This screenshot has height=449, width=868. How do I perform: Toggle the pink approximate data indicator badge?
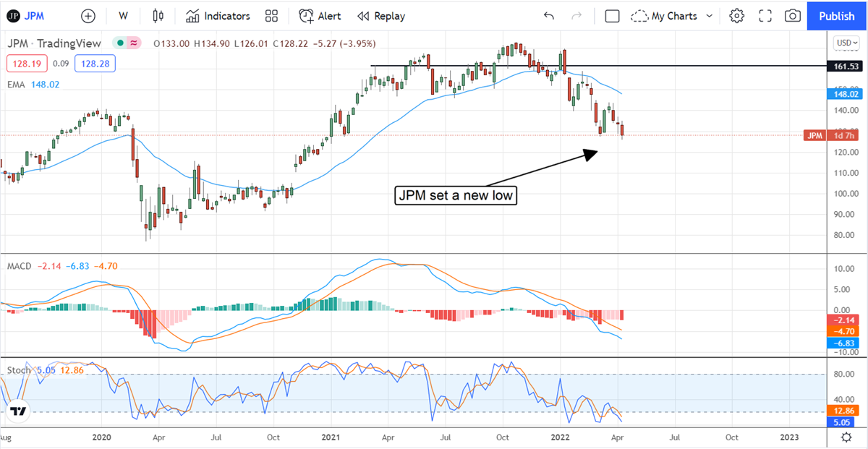tap(134, 43)
